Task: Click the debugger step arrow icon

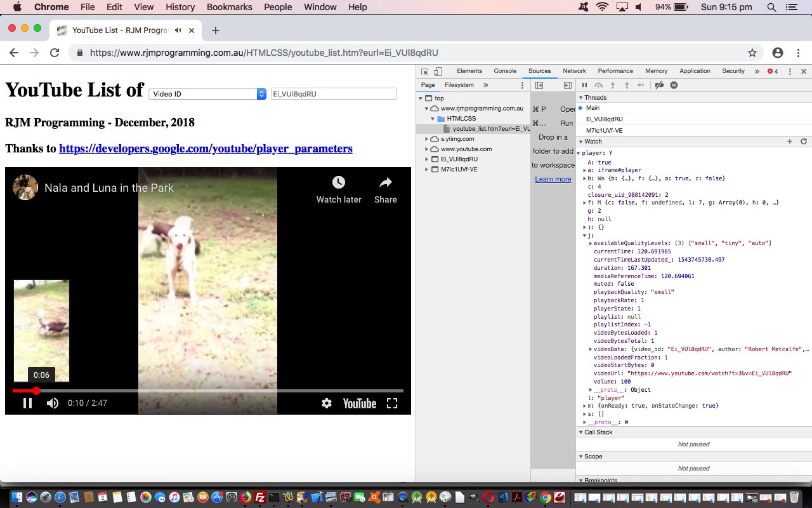Action: pos(641,85)
